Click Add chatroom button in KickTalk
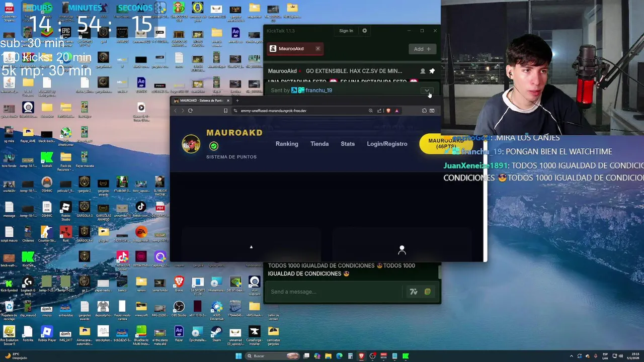This screenshot has height=362, width=644. pyautogui.click(x=422, y=49)
